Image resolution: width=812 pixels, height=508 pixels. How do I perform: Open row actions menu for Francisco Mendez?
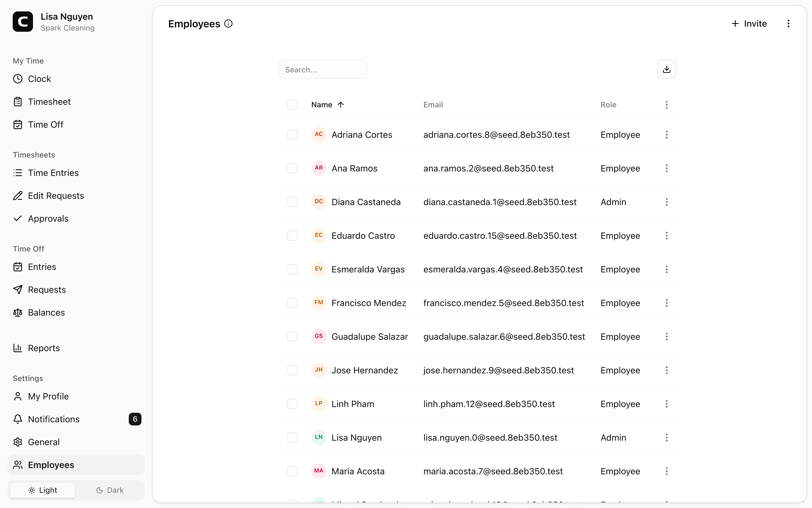[x=666, y=303]
